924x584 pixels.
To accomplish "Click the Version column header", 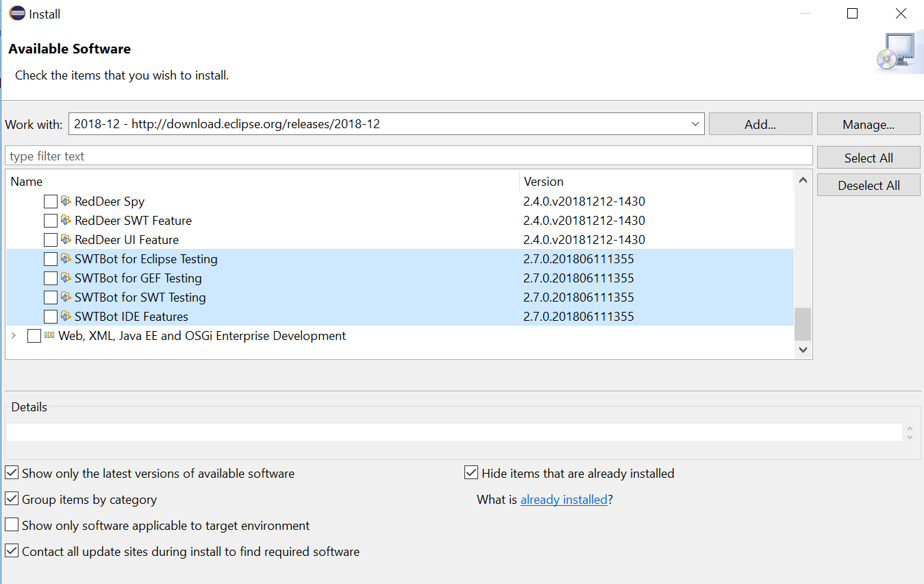I will tap(657, 182).
